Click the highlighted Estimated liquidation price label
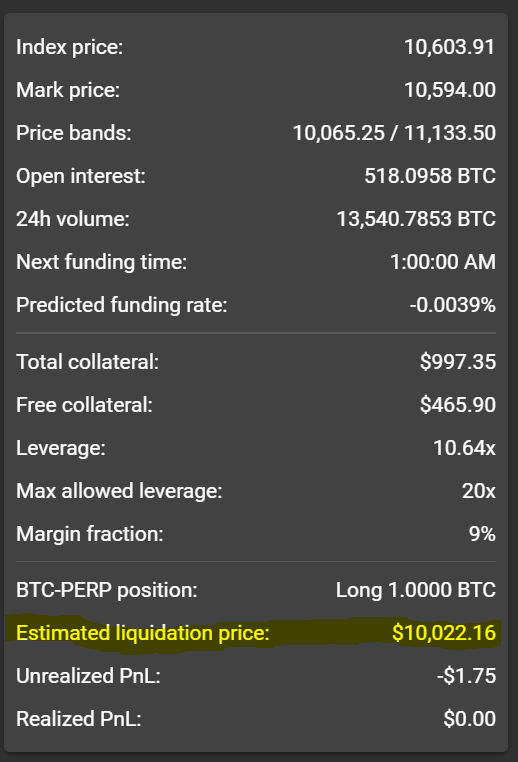The width and height of the screenshot is (518, 762). click(x=143, y=633)
